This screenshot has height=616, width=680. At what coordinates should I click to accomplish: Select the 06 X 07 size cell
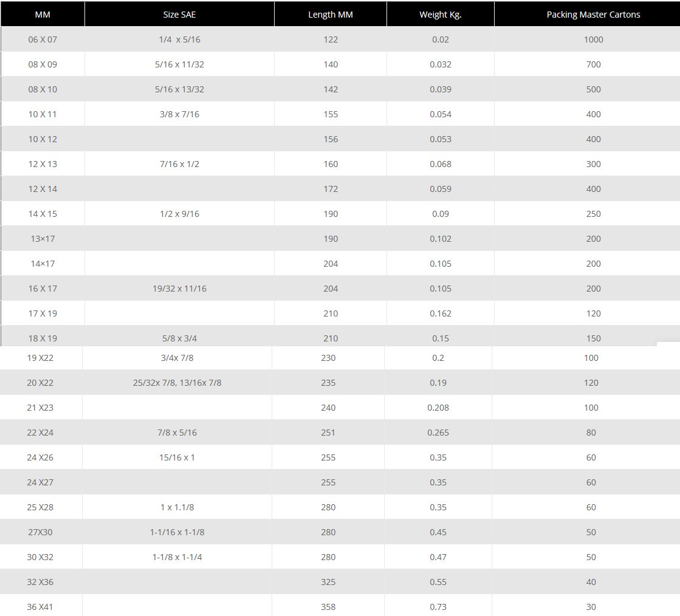43,39
